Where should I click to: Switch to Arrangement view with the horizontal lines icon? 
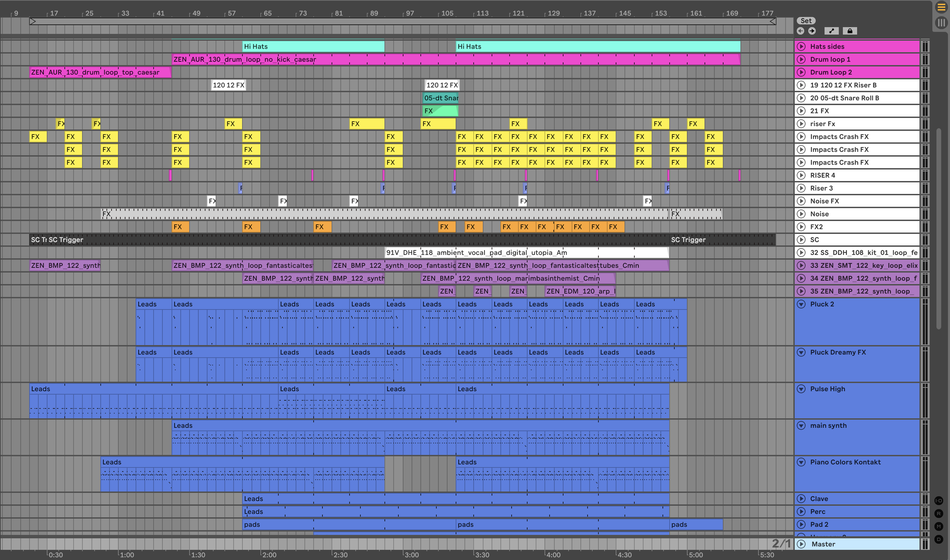[941, 7]
